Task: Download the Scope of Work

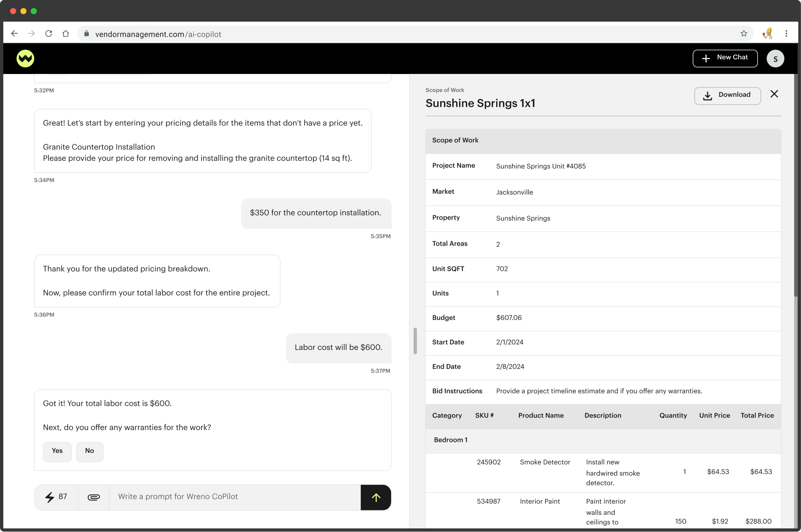Action: click(x=727, y=96)
